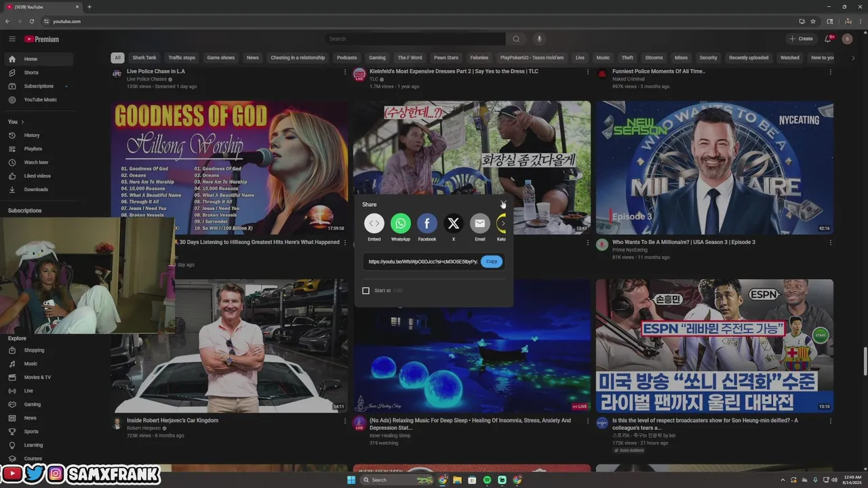
Task: Open Watch later in the sidebar
Action: click(x=39, y=162)
